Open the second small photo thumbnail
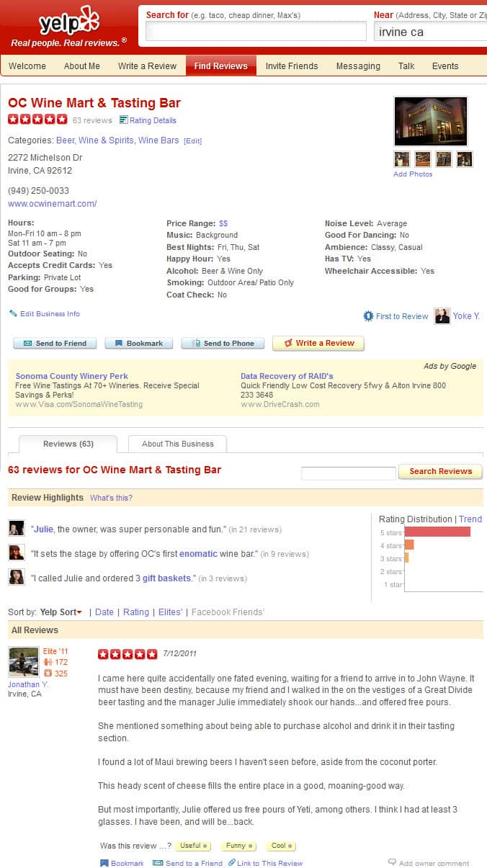The image size is (487, 868). tap(422, 158)
